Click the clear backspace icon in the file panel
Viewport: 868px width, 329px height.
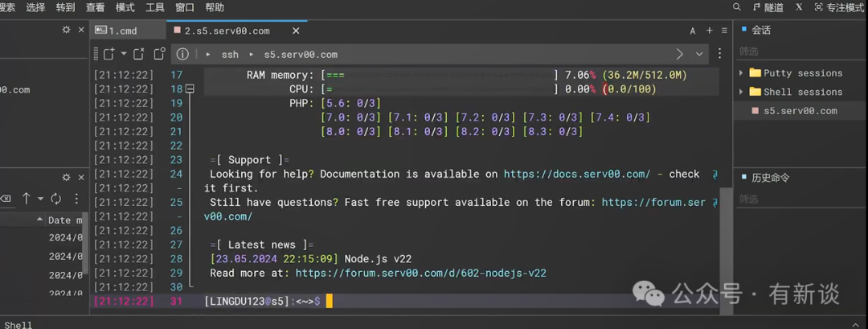[x=5, y=199]
